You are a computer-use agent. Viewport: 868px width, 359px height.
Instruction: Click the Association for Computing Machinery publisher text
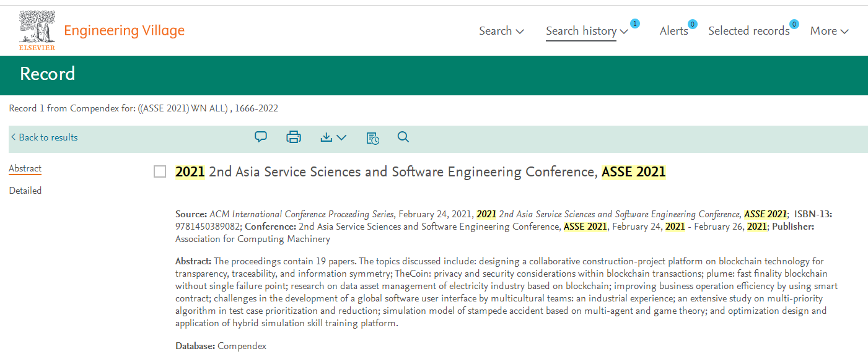click(253, 239)
